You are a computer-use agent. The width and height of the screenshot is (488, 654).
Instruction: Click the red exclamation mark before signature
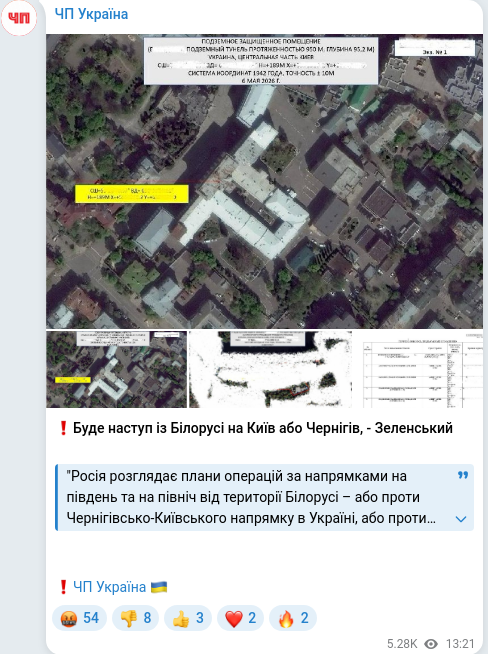pos(63,587)
